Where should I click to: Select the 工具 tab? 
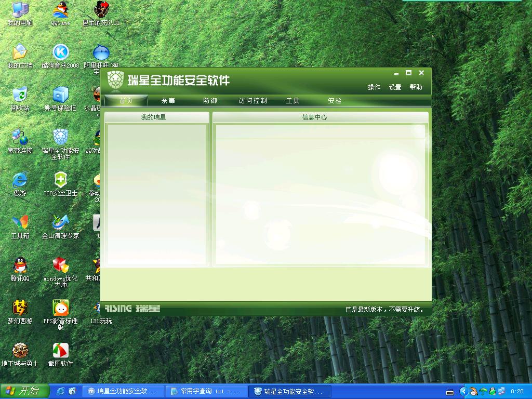[x=292, y=101]
